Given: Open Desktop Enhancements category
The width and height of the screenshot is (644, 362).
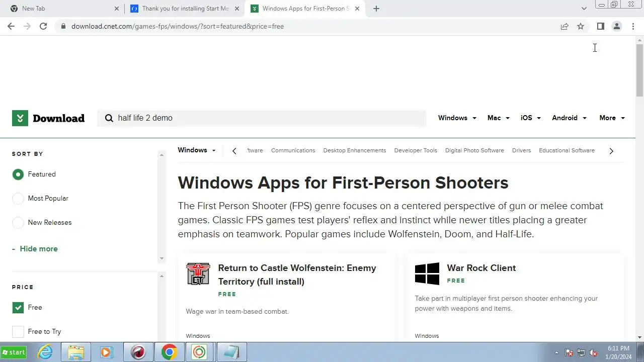Looking at the screenshot, I should click(355, 150).
